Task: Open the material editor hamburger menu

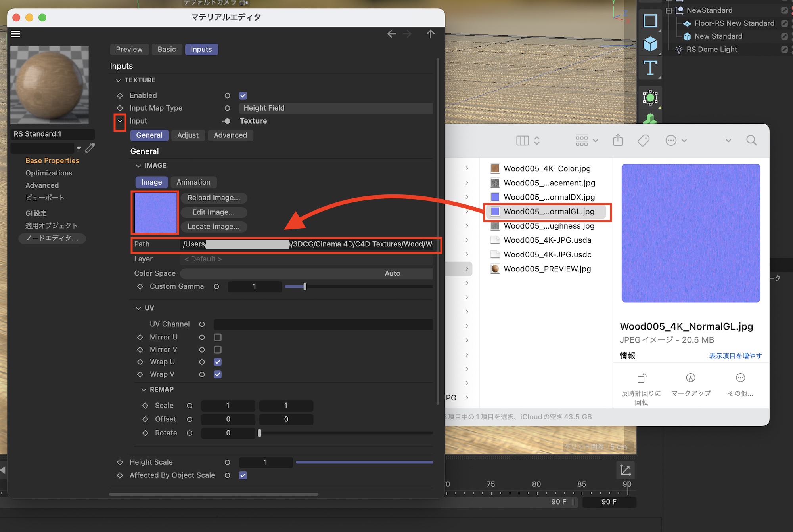Action: pyautogui.click(x=16, y=34)
